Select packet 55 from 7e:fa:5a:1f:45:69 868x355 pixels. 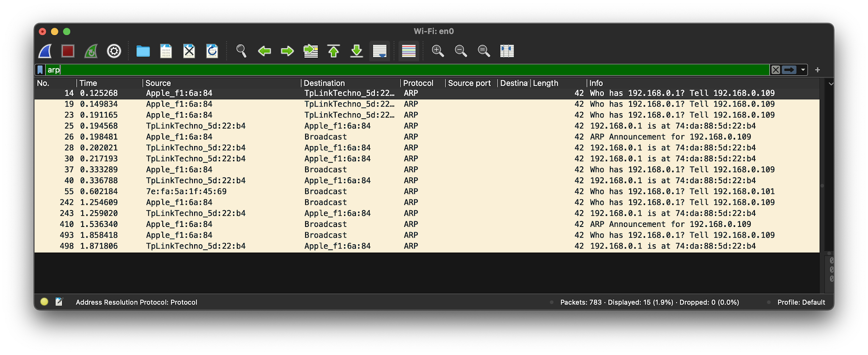pos(427,192)
